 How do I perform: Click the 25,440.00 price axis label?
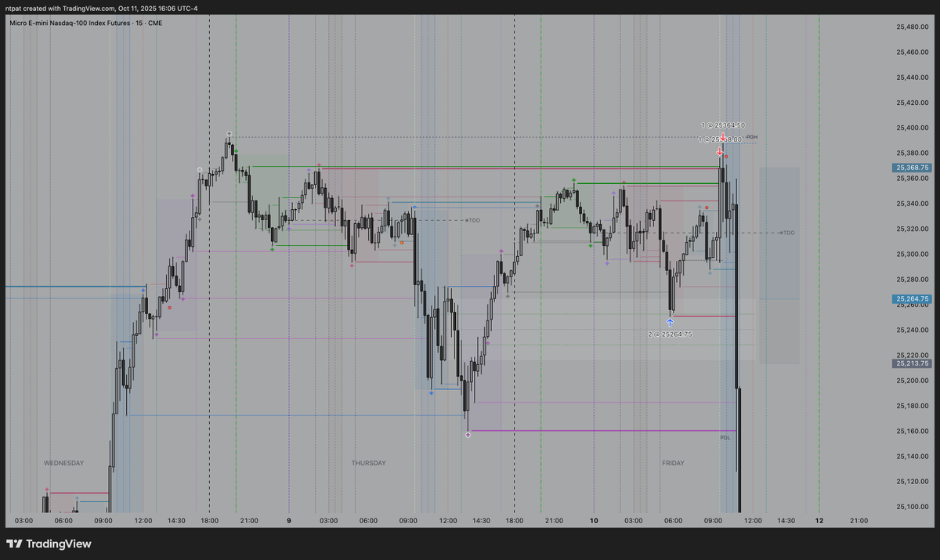click(x=912, y=78)
